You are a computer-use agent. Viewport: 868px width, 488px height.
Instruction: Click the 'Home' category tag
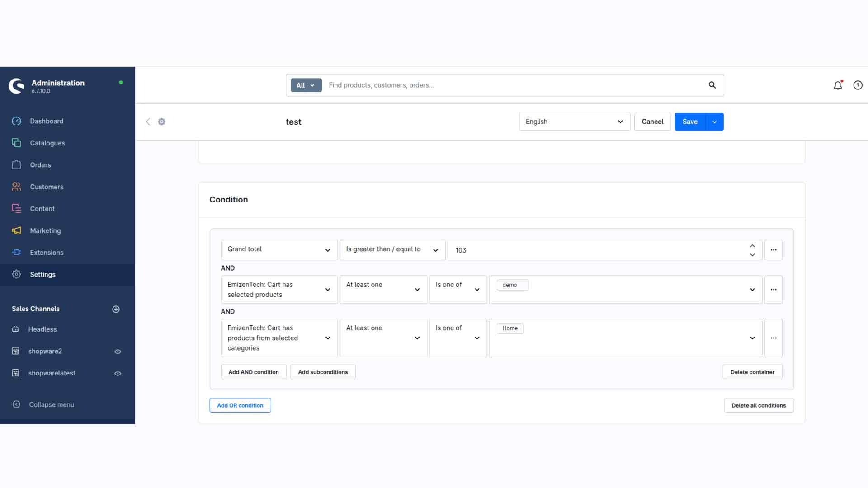(x=510, y=328)
